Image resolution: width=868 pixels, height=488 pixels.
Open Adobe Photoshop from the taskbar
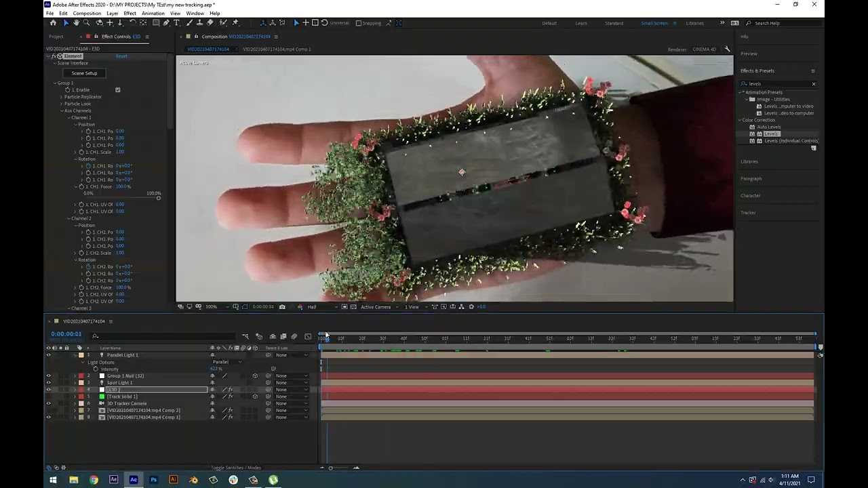(x=153, y=480)
